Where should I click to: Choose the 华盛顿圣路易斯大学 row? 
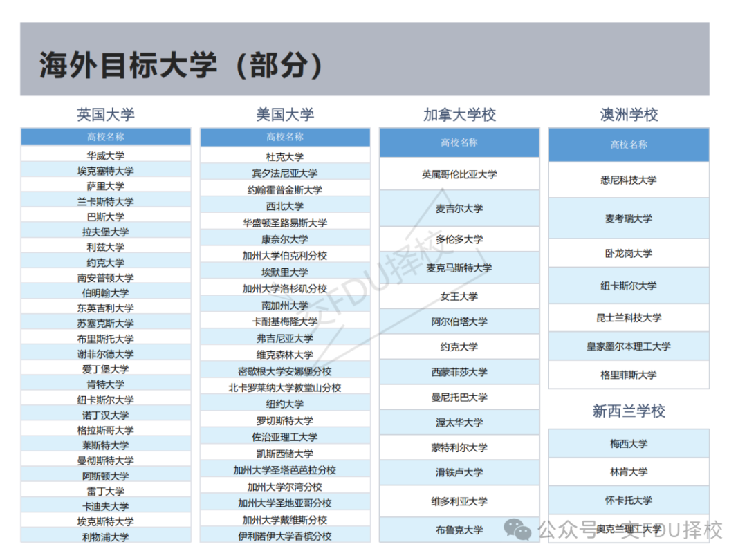point(285,223)
